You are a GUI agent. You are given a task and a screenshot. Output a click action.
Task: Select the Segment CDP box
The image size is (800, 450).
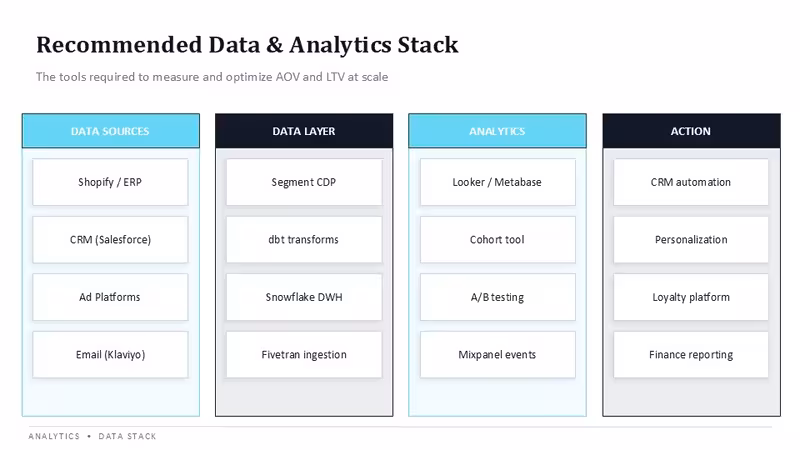pos(304,182)
